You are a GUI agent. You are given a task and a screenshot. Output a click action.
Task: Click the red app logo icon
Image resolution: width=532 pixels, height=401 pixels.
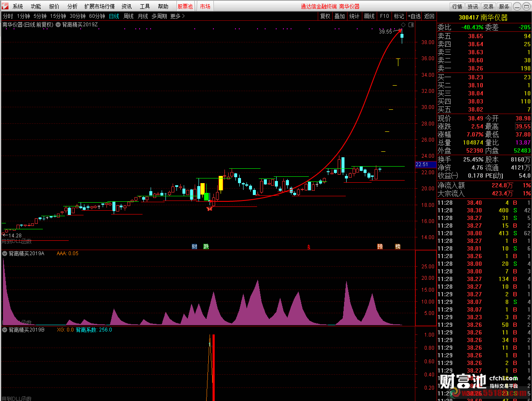pos(4,6)
